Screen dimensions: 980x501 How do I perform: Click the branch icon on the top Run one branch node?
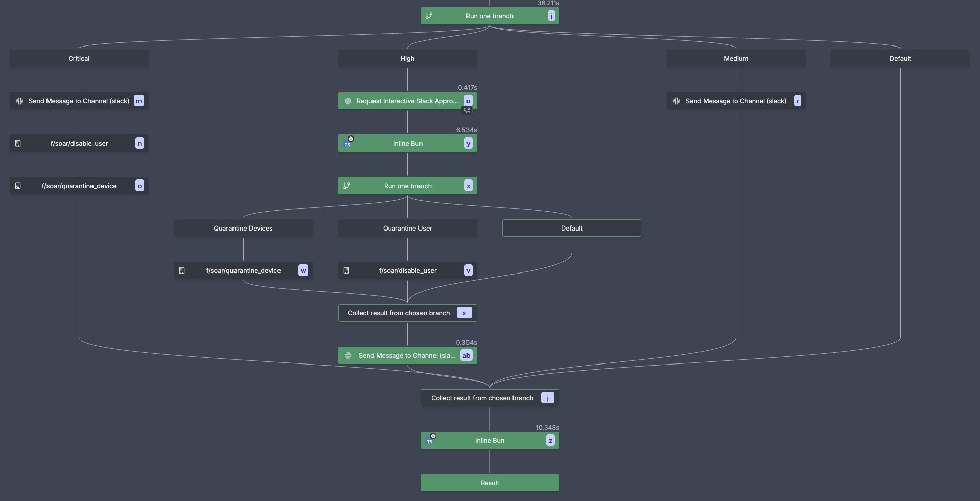click(x=429, y=16)
